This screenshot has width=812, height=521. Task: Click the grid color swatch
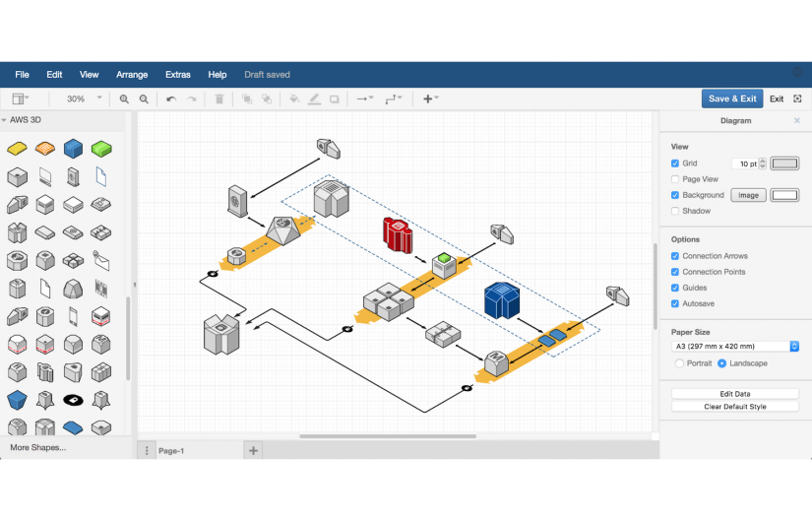(x=784, y=163)
